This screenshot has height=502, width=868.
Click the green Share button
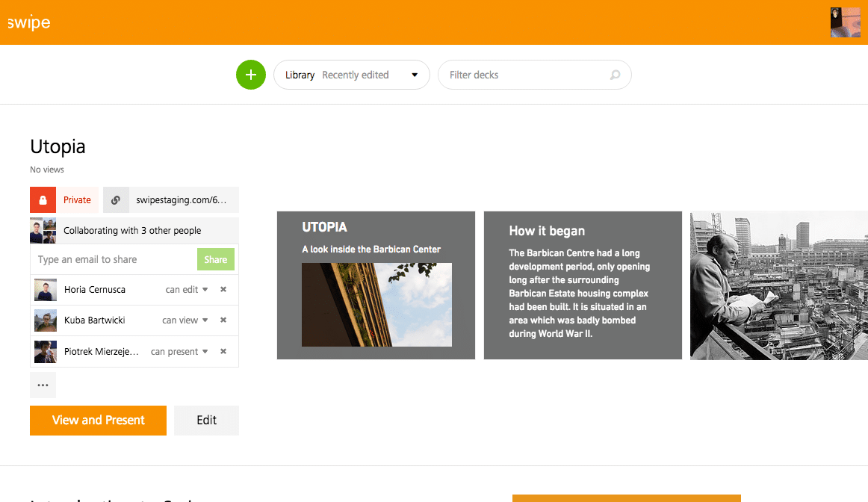pos(215,259)
